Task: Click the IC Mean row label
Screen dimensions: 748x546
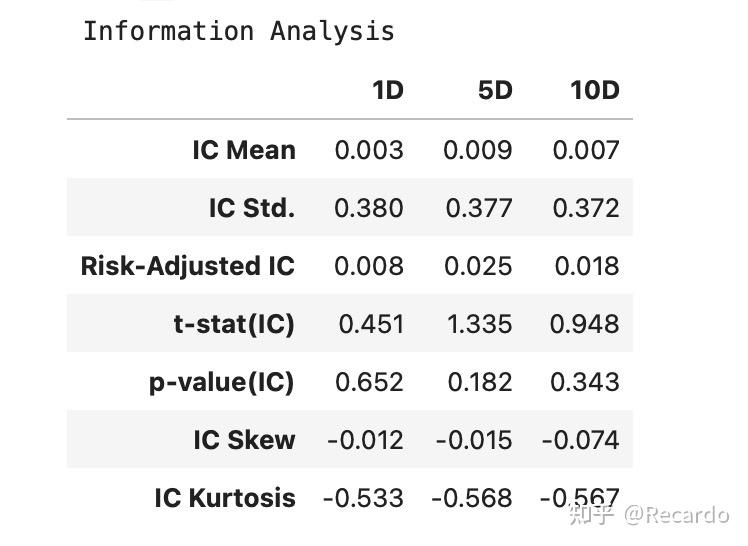Action: 244,150
